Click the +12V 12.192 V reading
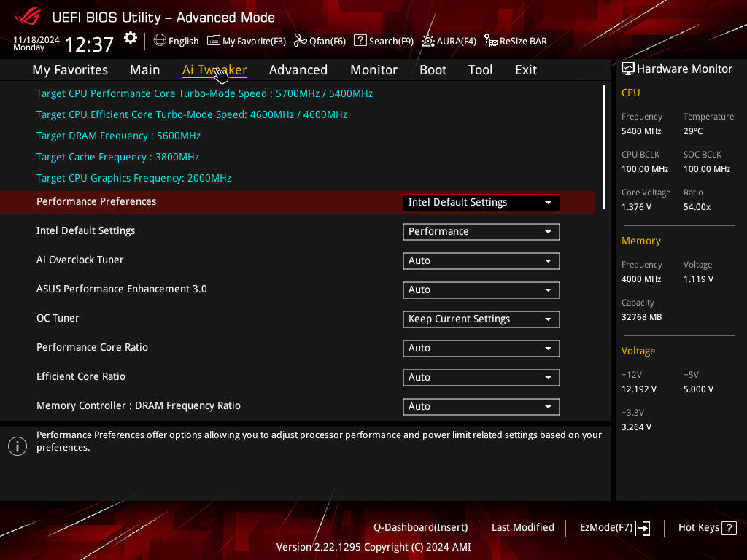Image resolution: width=747 pixels, height=560 pixels. [639, 389]
